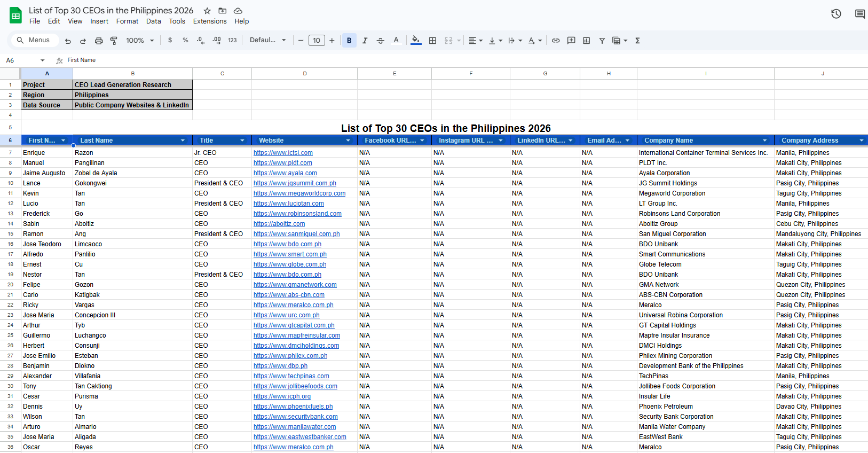This screenshot has height=453, width=868.
Task: Expand horizontal align options
Action: 476,41
